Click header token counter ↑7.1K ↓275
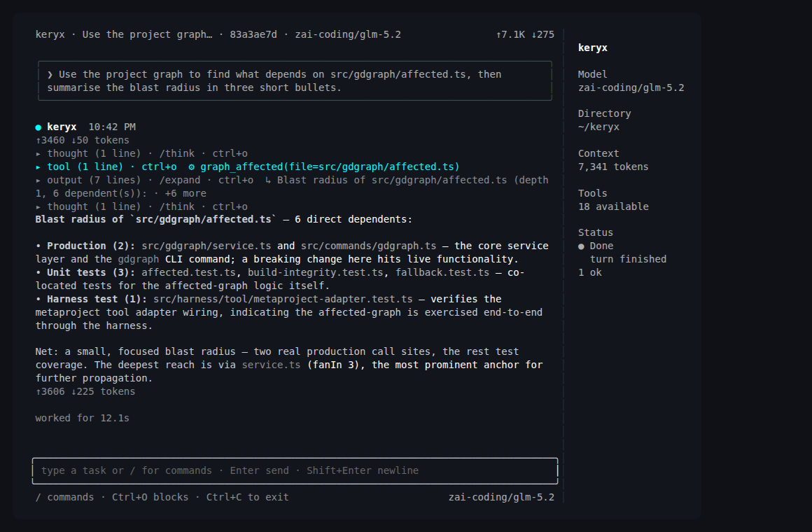This screenshot has height=532, width=812. point(525,35)
